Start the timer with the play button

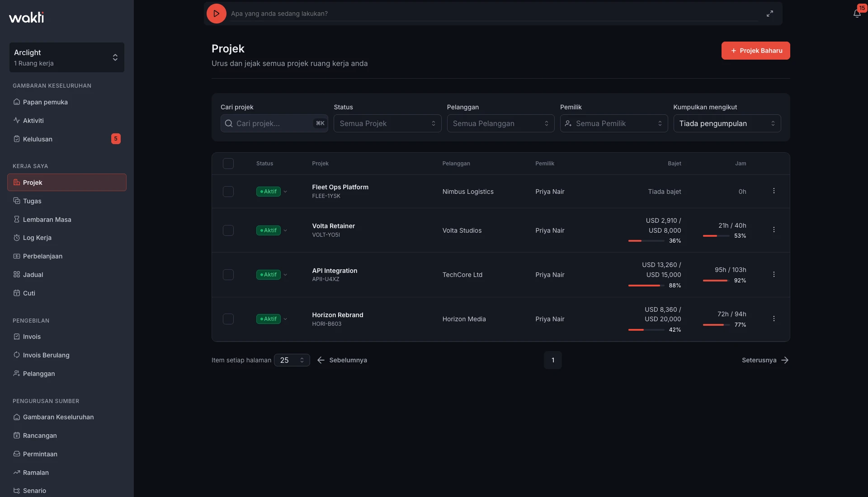point(216,14)
